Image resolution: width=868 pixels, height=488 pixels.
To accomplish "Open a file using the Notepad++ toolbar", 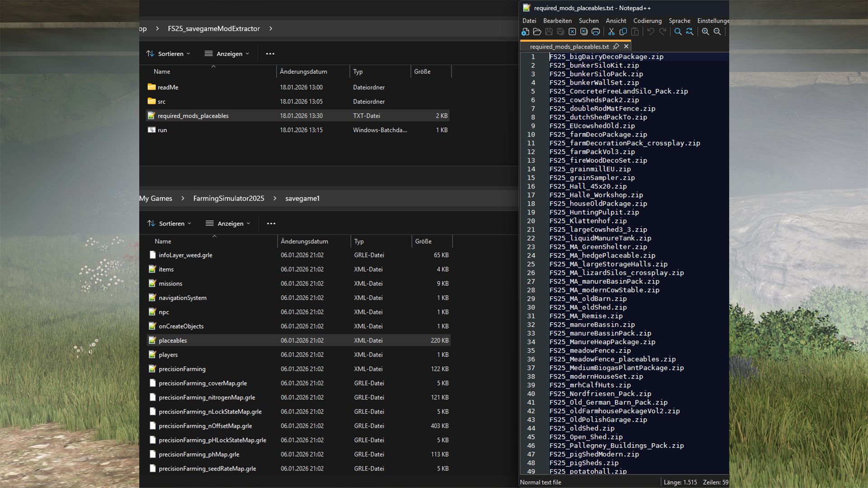I will [x=537, y=32].
